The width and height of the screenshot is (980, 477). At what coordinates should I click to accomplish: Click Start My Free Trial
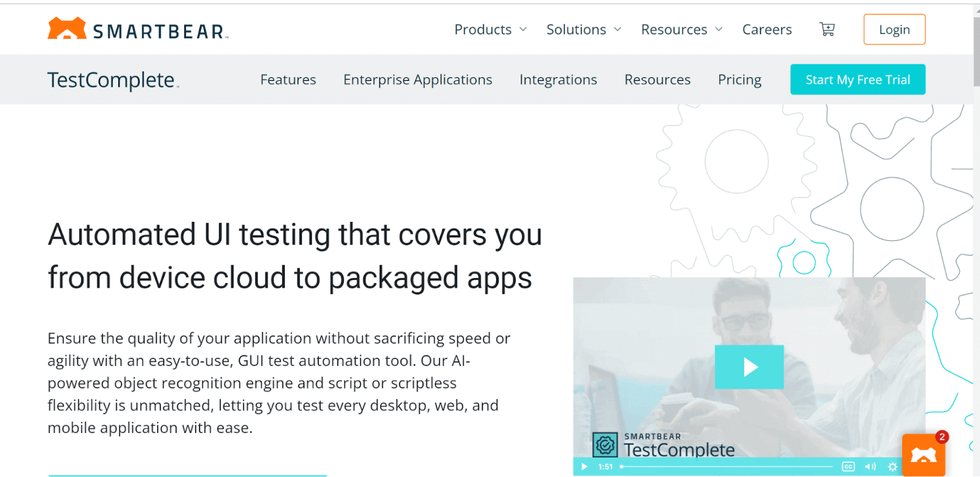point(858,80)
